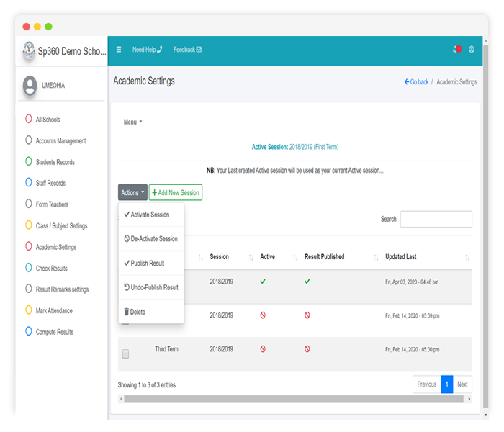
Task: Click the Academic Settings breadcrumb text
Action: [x=456, y=82]
